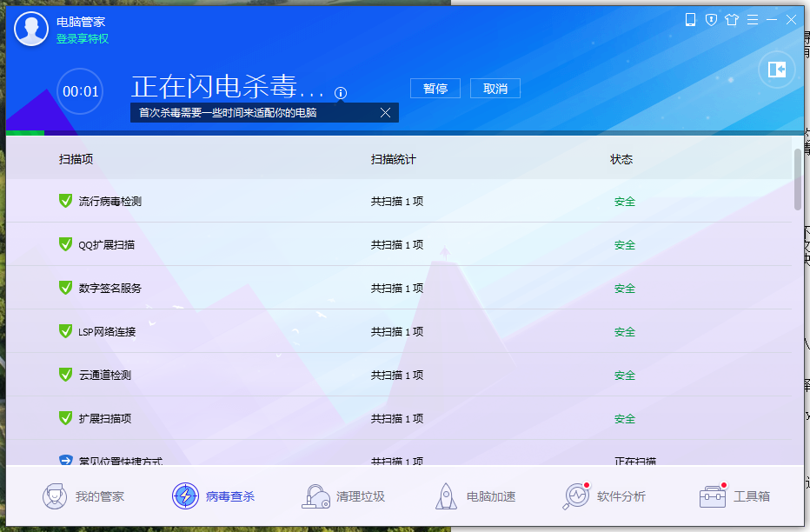Open the mobile phone manager icon
The height and width of the screenshot is (532, 810).
(x=690, y=19)
